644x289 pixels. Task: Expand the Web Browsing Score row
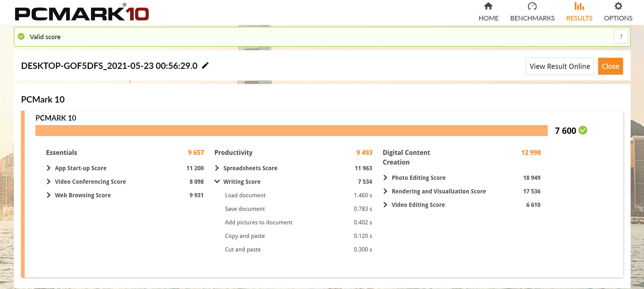tap(125, 195)
